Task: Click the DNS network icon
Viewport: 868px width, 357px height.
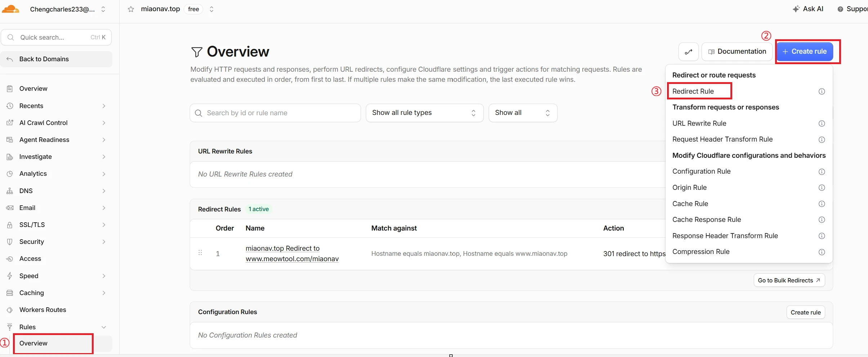Action: pos(10,191)
